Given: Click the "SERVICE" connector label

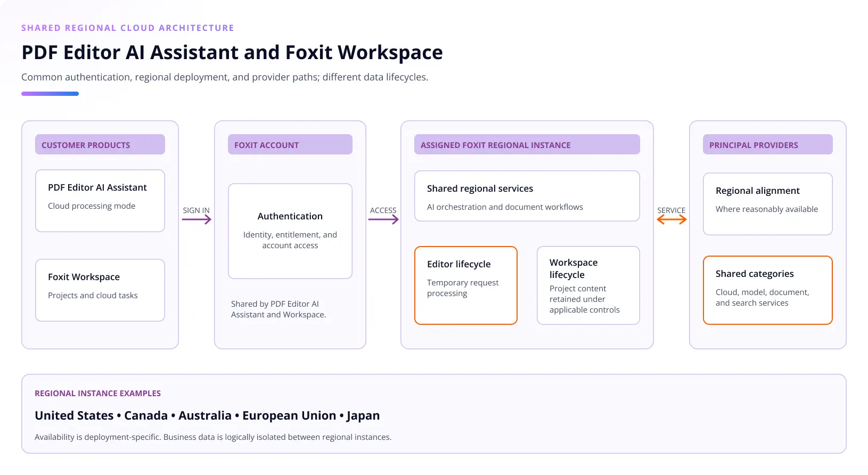Looking at the screenshot, I should click(x=672, y=210).
